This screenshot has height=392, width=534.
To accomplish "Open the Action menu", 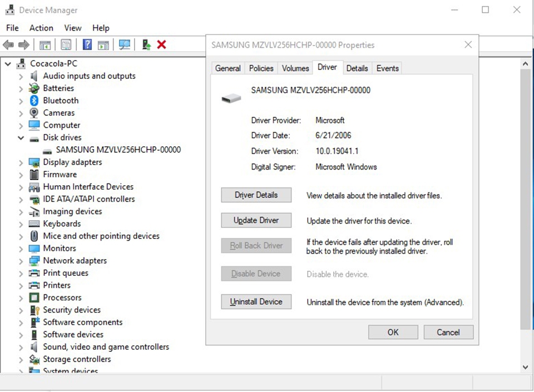I will point(41,28).
